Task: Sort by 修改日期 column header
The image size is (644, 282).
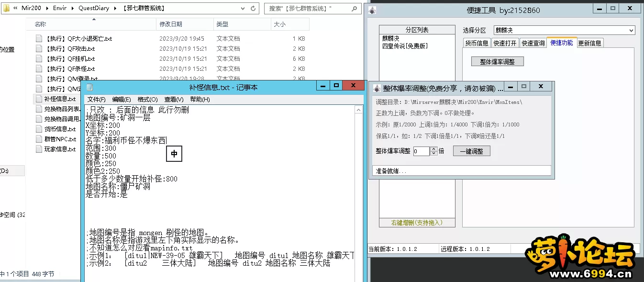Action: [x=185, y=24]
